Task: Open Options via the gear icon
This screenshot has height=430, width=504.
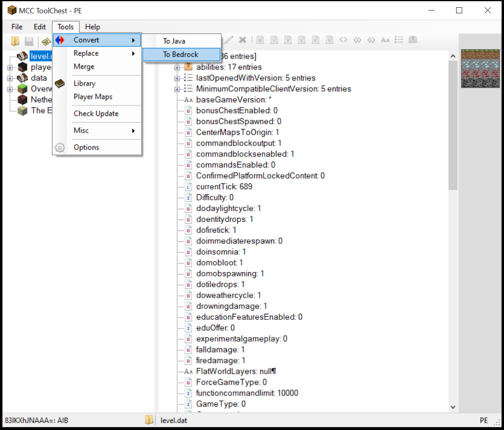Action: [x=60, y=148]
